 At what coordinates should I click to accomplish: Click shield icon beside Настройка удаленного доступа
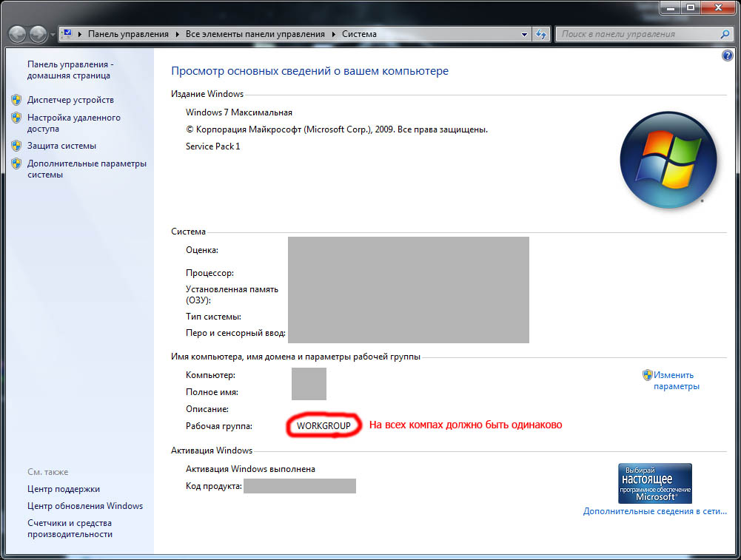click(x=16, y=118)
